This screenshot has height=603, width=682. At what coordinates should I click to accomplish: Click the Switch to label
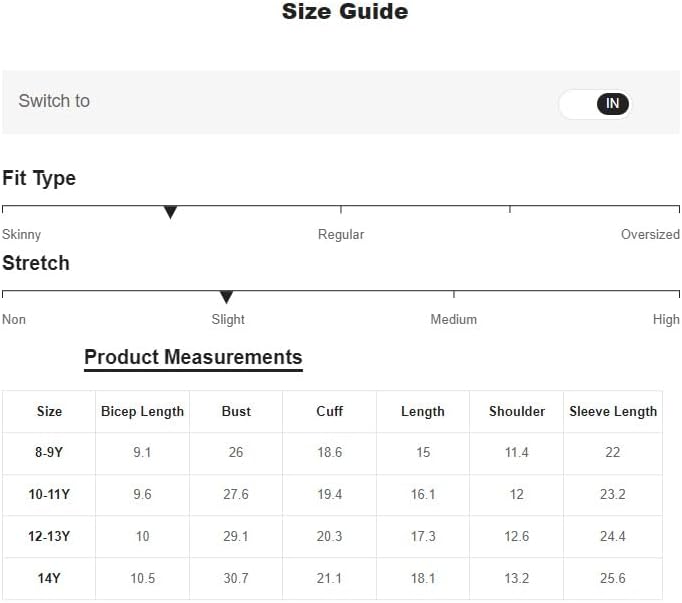(x=54, y=101)
